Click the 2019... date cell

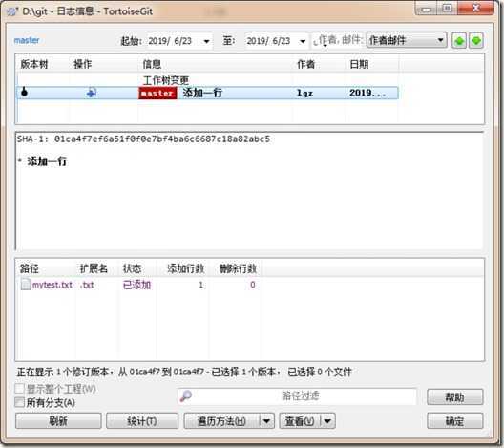click(367, 93)
